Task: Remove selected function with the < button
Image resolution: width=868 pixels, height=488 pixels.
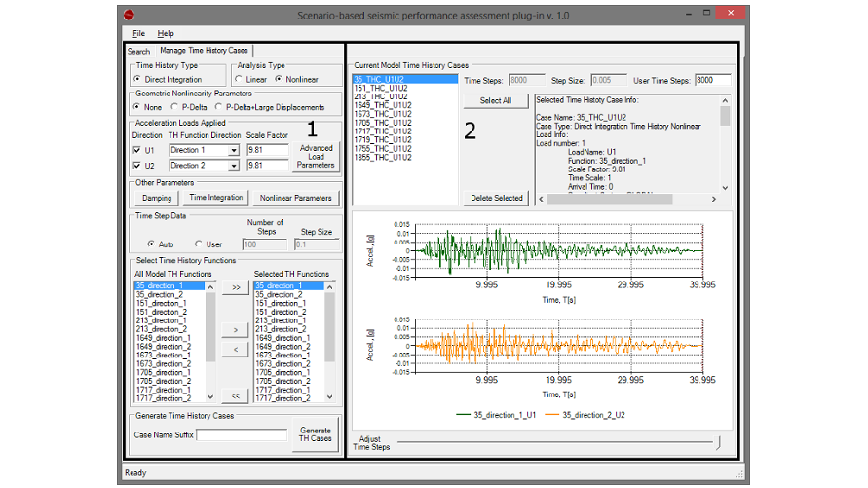Action: (x=235, y=350)
